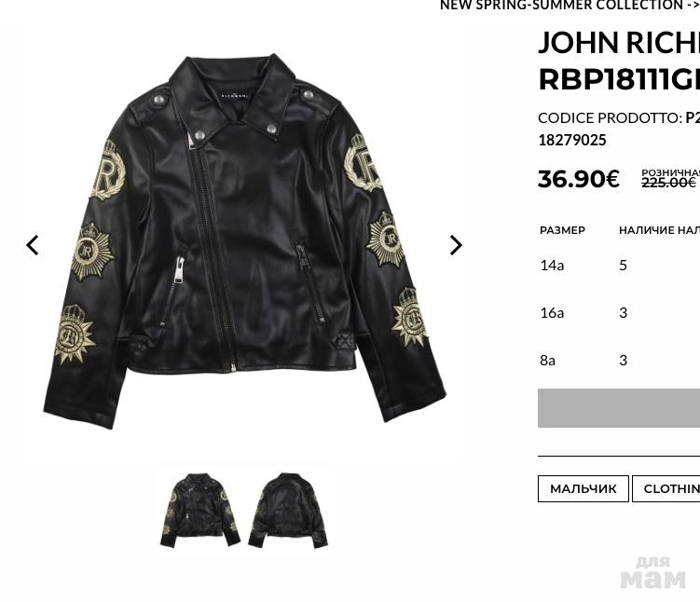This screenshot has width=700, height=602.
Task: Advance to next product image with right arrow
Action: tap(456, 245)
